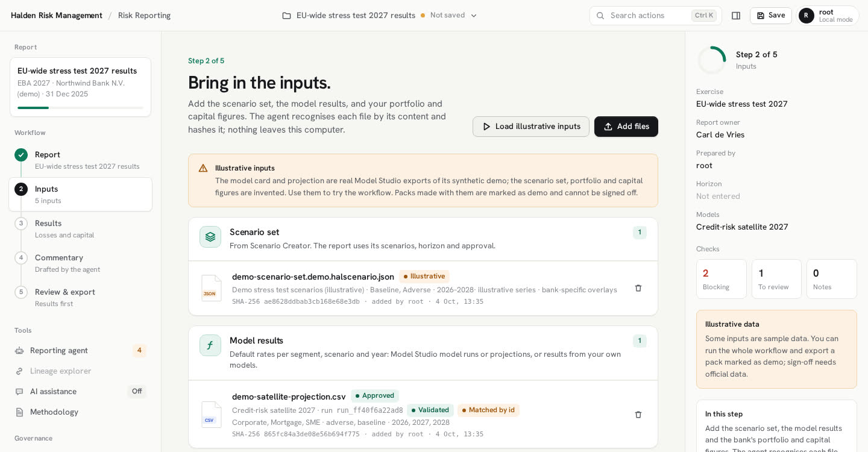
Task: Click the Reporting agent robot icon
Action: tap(19, 350)
